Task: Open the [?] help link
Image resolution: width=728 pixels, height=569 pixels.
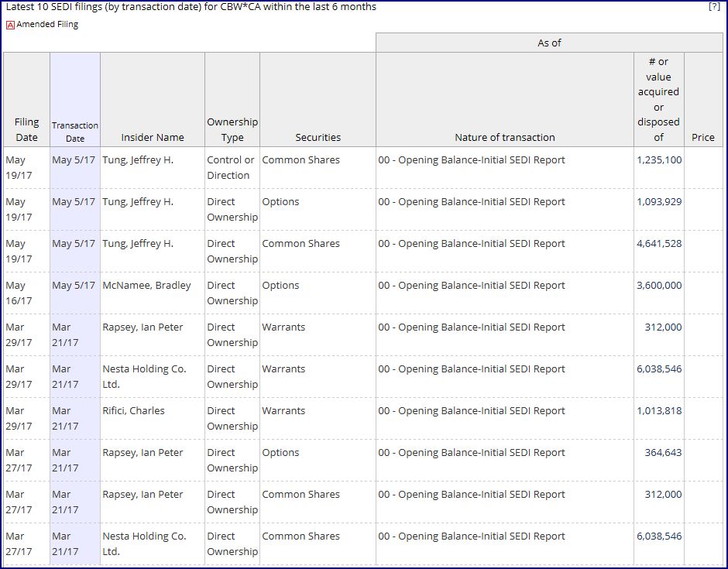Action: [714, 6]
